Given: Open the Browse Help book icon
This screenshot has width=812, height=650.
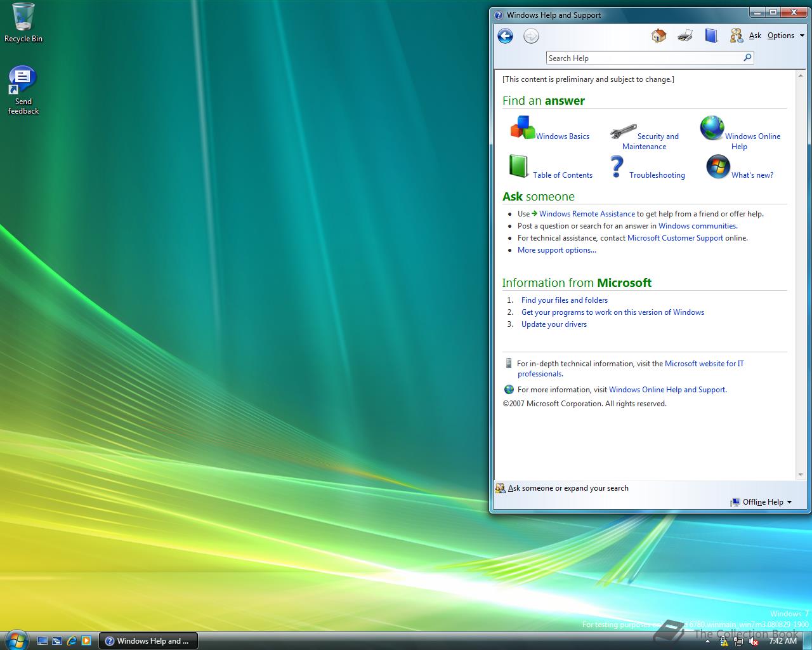Looking at the screenshot, I should click(x=711, y=36).
